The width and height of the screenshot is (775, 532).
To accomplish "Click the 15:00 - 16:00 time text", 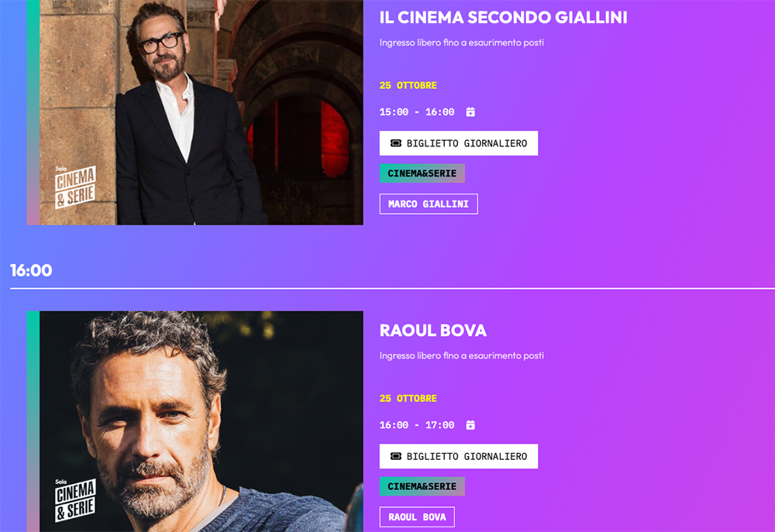I will (417, 112).
